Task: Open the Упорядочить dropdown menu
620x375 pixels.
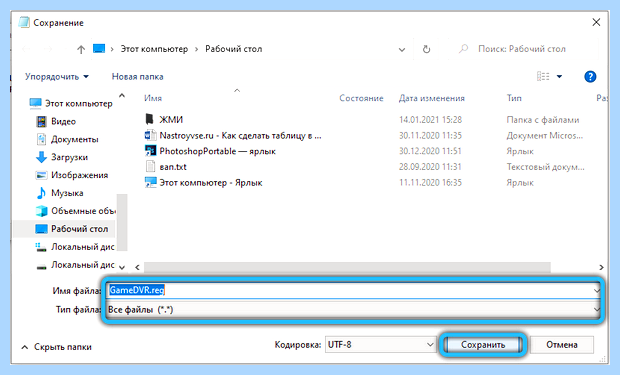Action: point(57,77)
